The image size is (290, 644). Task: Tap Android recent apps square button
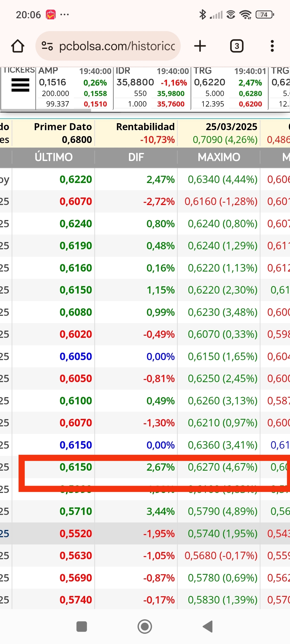click(x=82, y=627)
